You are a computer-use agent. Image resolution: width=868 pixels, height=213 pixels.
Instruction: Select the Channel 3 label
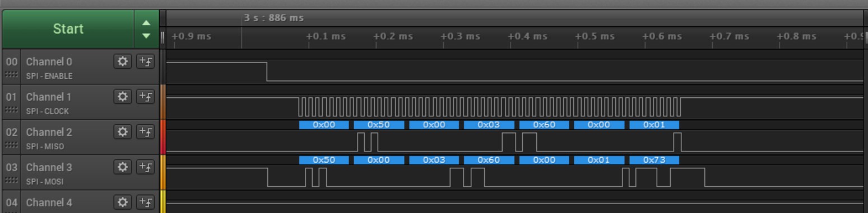(x=49, y=168)
